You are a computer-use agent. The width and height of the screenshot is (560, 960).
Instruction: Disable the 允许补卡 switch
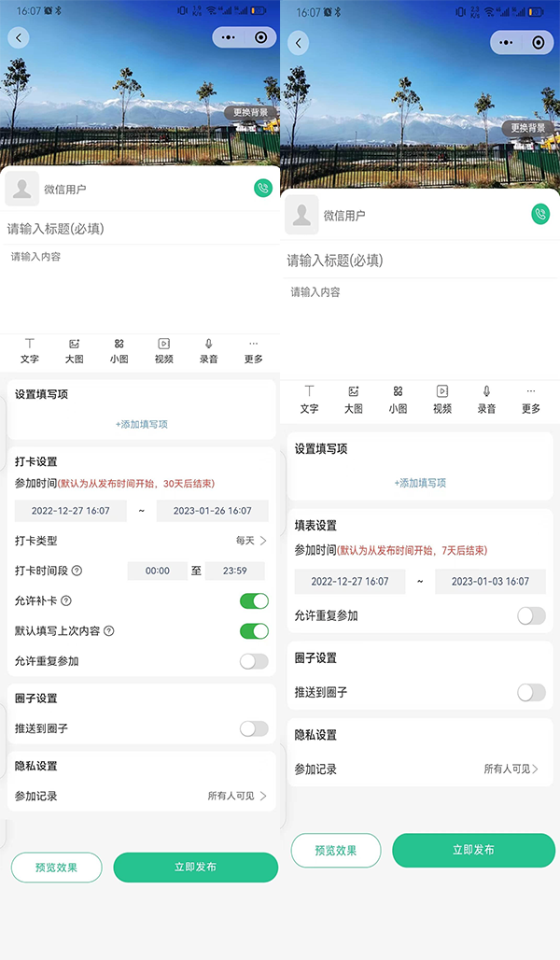click(x=254, y=600)
